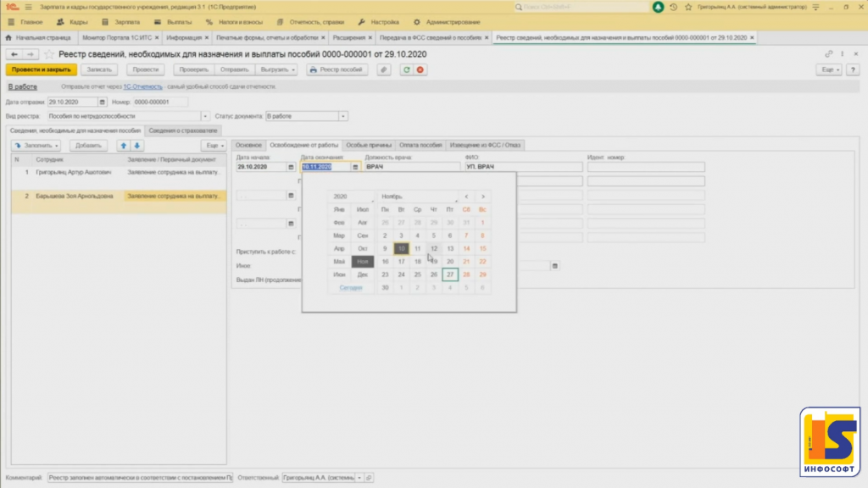The height and width of the screenshot is (488, 868).
Task: Switch to the Оплата пособия tab
Action: (420, 145)
